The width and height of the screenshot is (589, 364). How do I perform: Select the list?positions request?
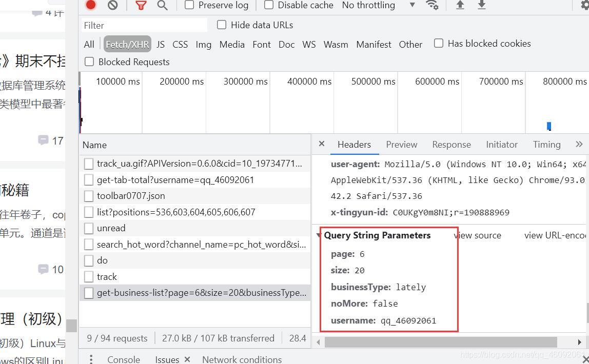point(195,212)
